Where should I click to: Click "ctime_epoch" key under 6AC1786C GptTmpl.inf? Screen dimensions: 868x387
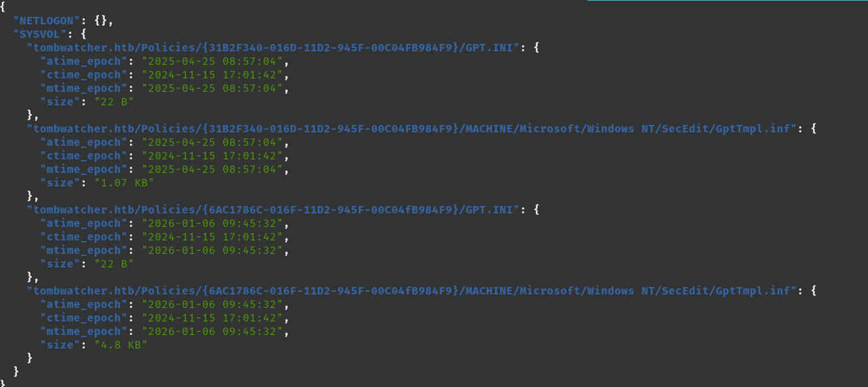tap(83, 318)
